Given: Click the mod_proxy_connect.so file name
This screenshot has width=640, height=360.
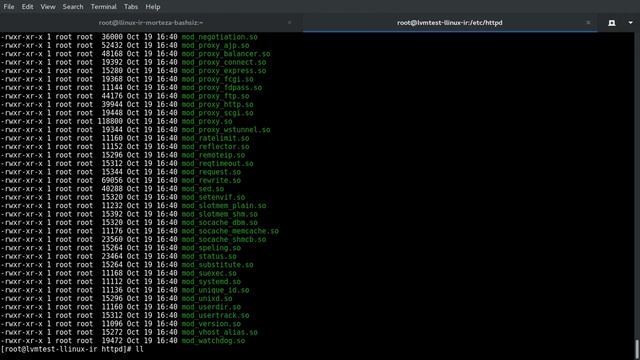Looking at the screenshot, I should (x=224, y=62).
